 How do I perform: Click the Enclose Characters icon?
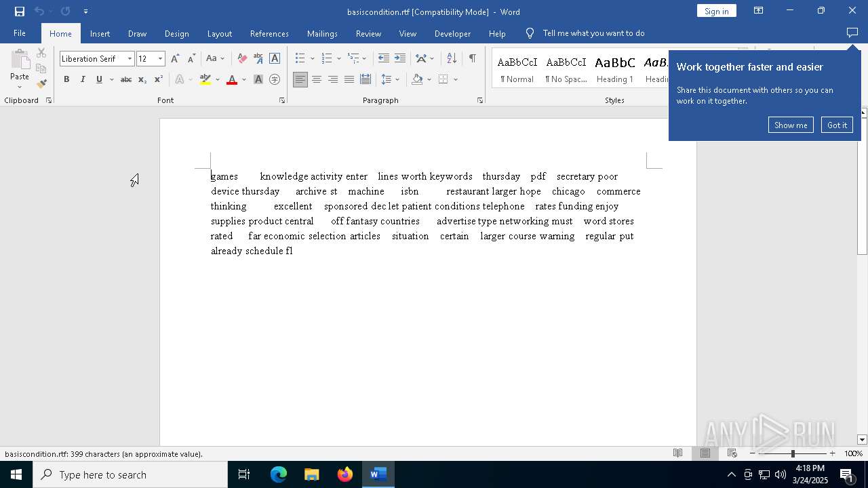coord(275,80)
